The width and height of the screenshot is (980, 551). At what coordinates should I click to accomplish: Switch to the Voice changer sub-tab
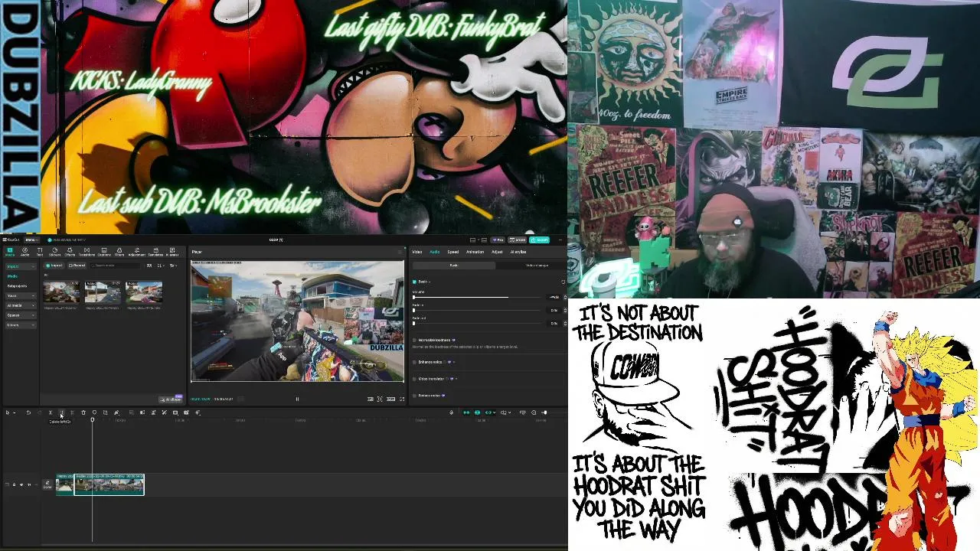(x=537, y=266)
